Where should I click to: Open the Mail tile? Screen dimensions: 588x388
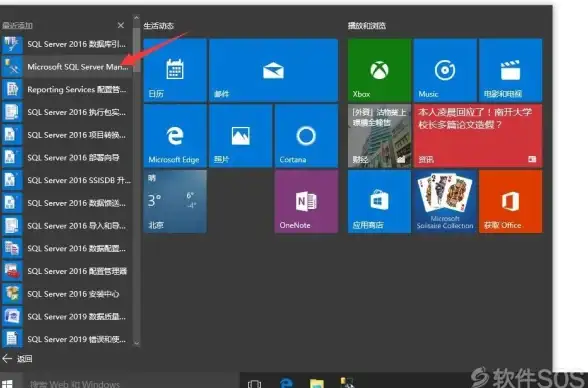[273, 70]
